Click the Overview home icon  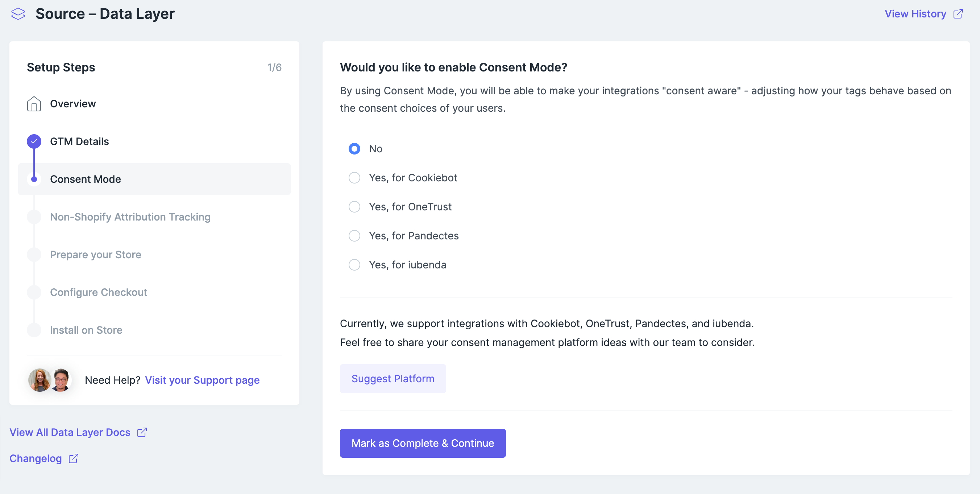tap(34, 103)
